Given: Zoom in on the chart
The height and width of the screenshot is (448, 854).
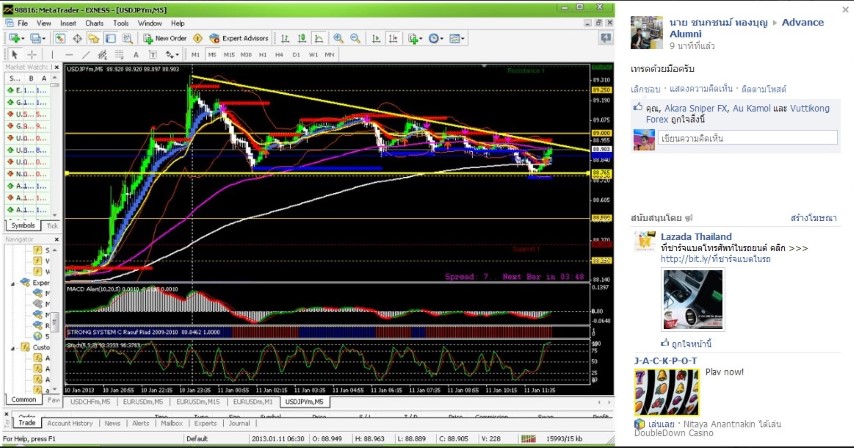Looking at the screenshot, I should (x=338, y=39).
